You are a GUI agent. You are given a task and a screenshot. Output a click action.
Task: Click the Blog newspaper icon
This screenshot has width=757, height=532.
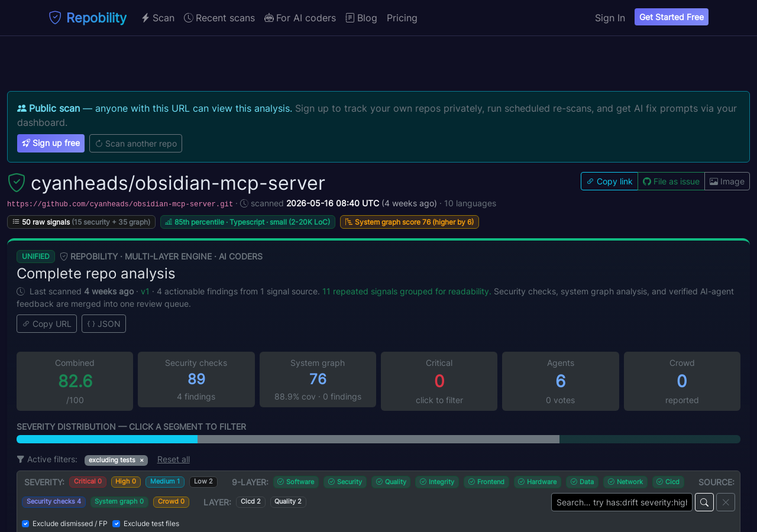pos(350,18)
